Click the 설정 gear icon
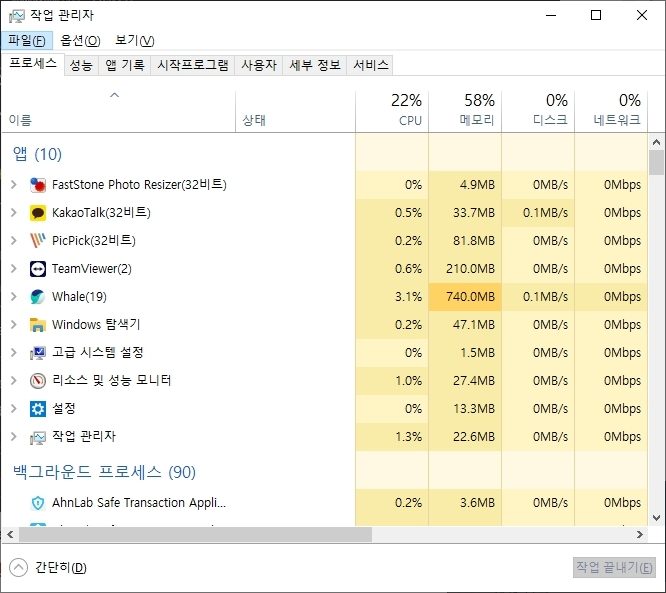 click(38, 409)
